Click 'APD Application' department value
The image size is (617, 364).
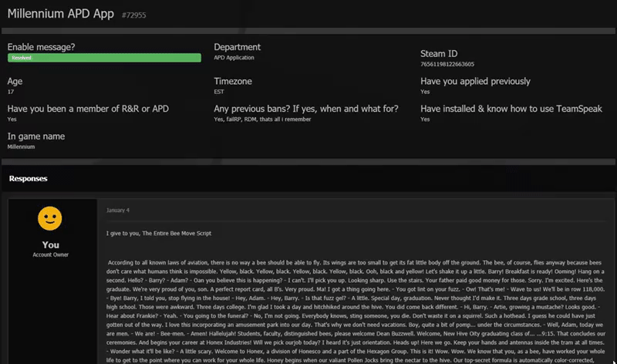tap(234, 57)
